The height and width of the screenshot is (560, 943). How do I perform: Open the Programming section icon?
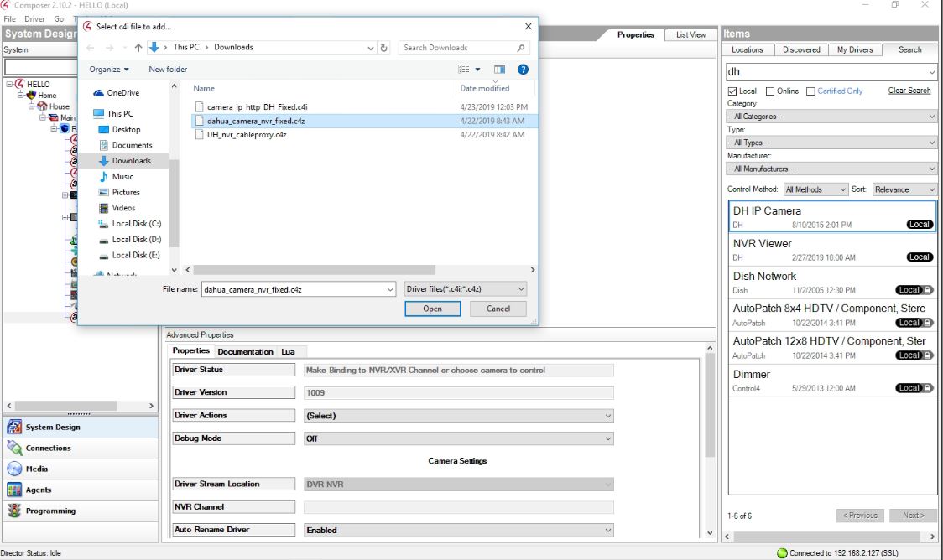coord(14,511)
